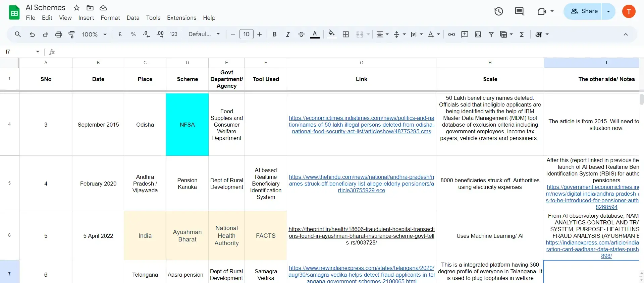Open the newindianexpress Telangana link
Image resolution: width=644 pixels, height=283 pixels.
coord(362,275)
